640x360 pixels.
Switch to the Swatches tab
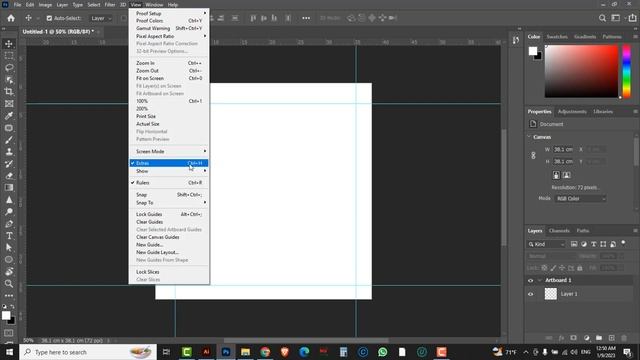click(557, 37)
